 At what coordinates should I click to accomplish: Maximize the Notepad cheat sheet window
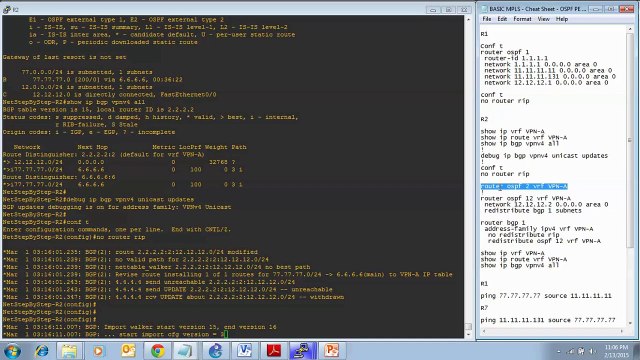pos(610,9)
